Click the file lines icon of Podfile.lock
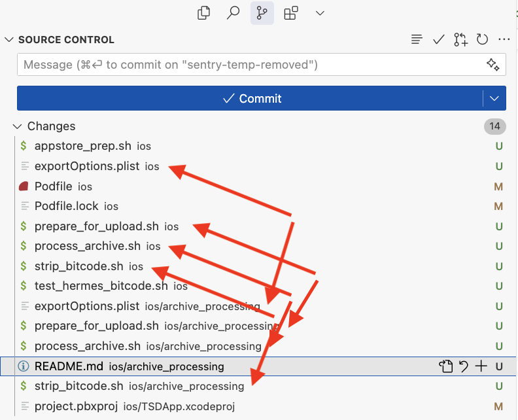This screenshot has width=518, height=420. (25, 206)
